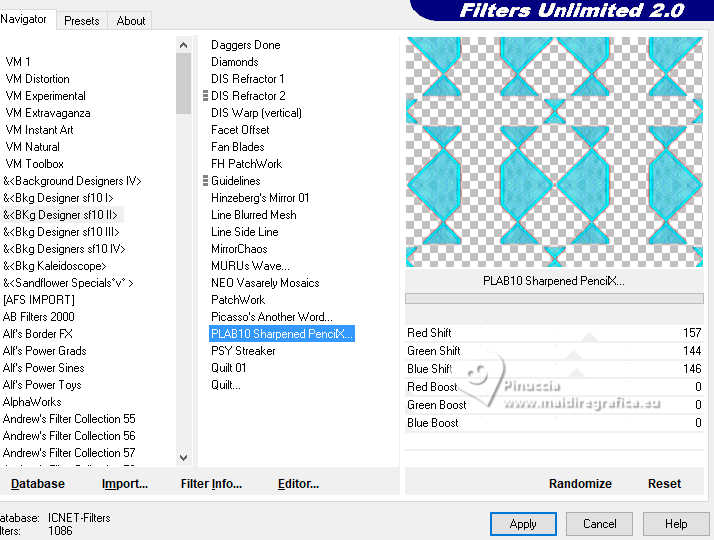Switch to the Navigator tab
Screen dimensions: 714x540
(25, 20)
